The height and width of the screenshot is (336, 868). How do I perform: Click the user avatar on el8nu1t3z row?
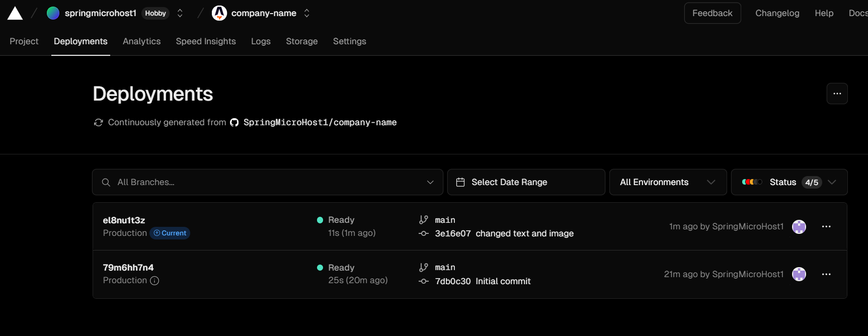tap(799, 227)
